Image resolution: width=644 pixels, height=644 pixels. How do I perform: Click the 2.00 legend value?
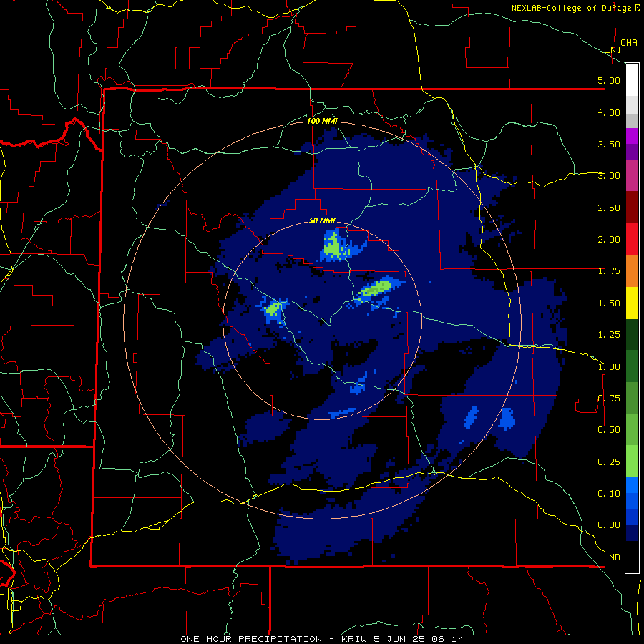click(x=609, y=240)
